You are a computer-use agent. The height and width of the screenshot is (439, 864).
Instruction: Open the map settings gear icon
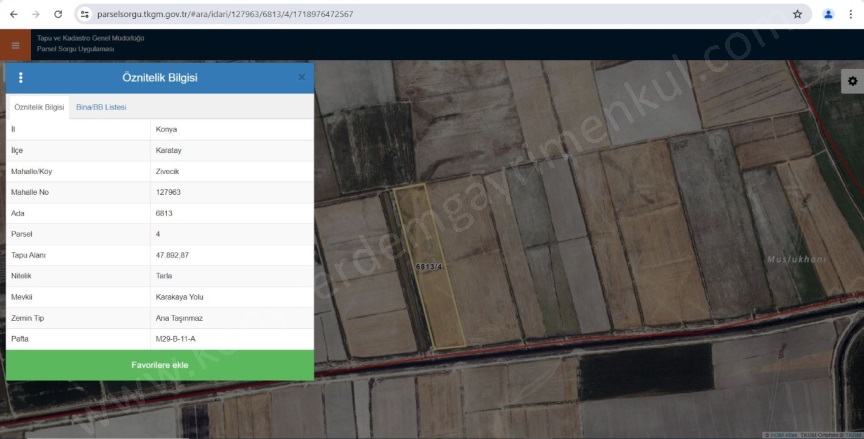pos(852,81)
